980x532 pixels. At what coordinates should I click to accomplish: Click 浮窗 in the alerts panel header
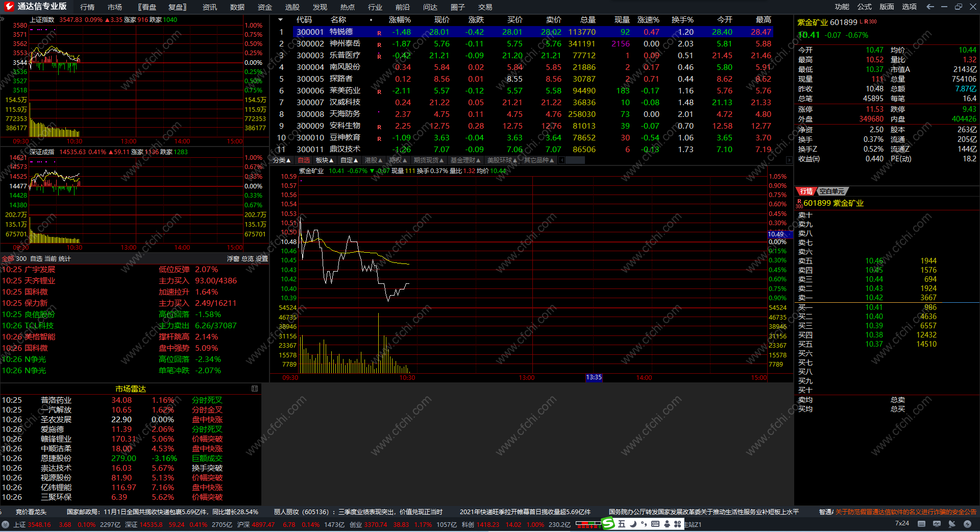point(233,259)
